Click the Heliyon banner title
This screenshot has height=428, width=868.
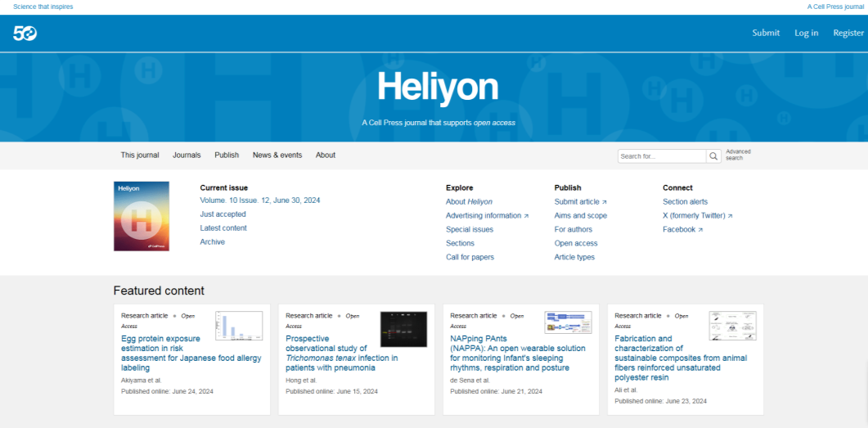[438, 87]
